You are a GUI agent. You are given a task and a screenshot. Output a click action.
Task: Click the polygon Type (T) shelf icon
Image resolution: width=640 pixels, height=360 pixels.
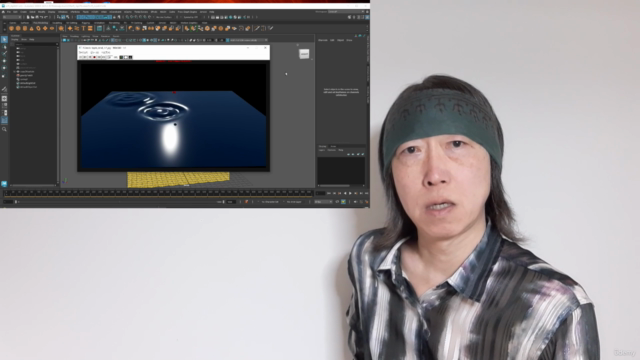pos(83,29)
